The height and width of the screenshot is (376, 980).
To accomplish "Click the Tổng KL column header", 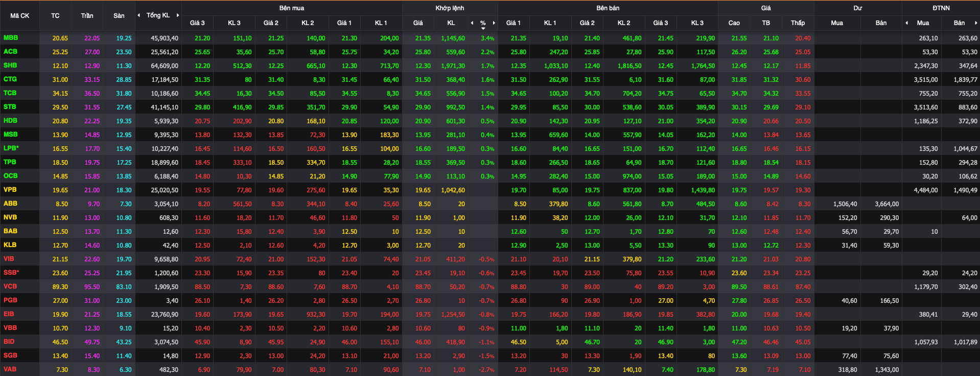I will (158, 15).
